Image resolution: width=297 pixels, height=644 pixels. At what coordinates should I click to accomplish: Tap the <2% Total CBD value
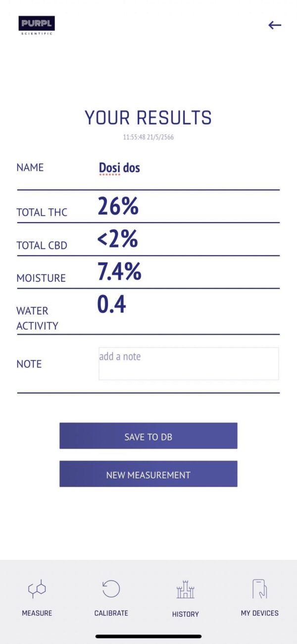tap(117, 239)
